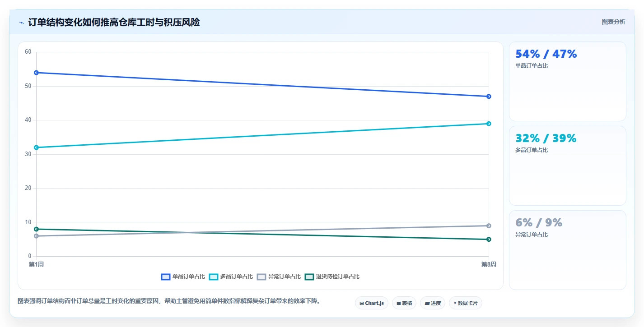The image size is (644, 327).
Task: Click the cyan 多品订单占比 legend swatch
Action: [x=214, y=276]
